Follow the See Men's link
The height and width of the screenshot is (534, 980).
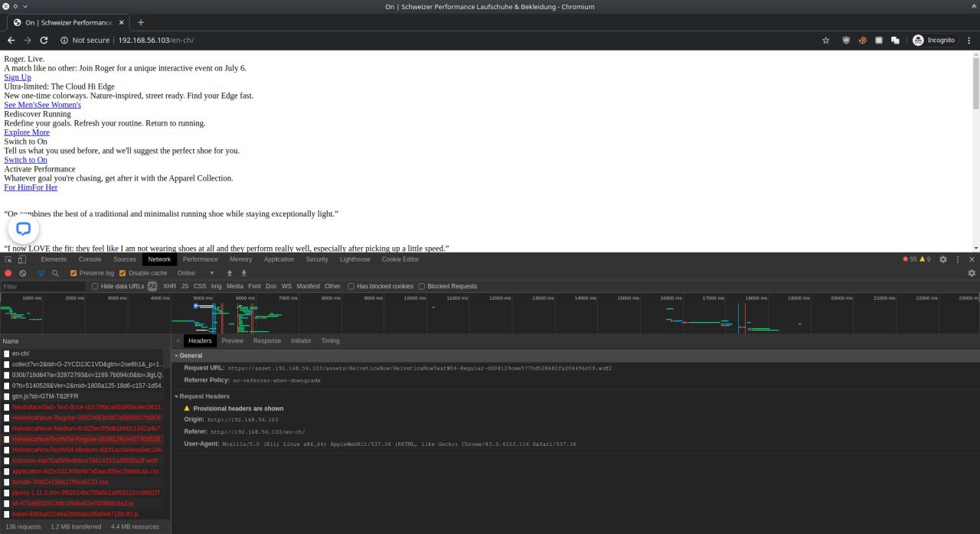coord(21,105)
